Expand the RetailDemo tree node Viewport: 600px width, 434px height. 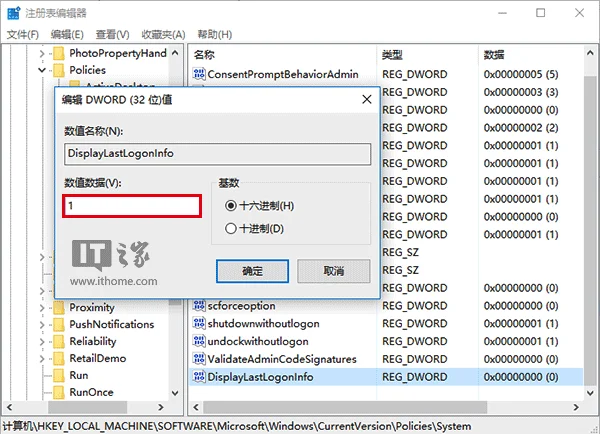42,359
